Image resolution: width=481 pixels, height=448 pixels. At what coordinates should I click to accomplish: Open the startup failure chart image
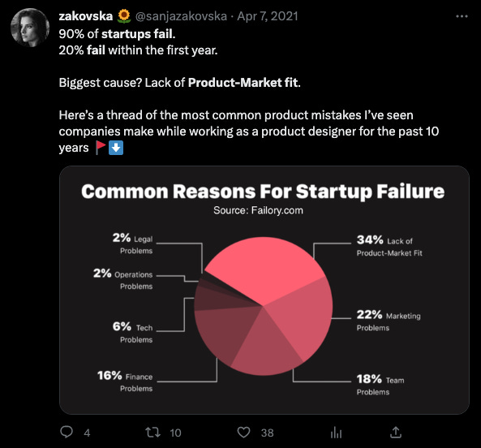coord(264,290)
